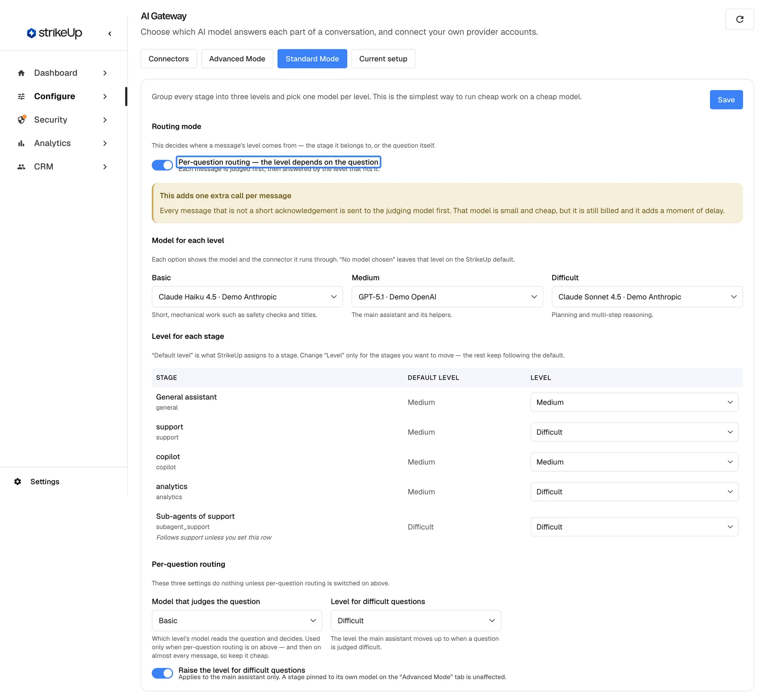Image resolution: width=767 pixels, height=700 pixels.
Task: Toggle Raise the level for difficult questions
Action: pyautogui.click(x=162, y=673)
